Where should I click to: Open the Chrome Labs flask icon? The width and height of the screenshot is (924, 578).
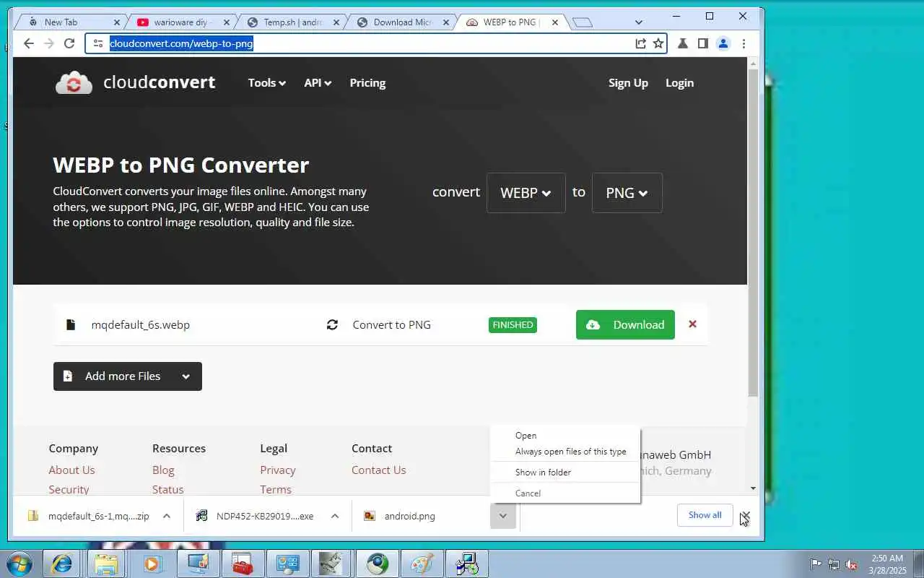click(x=682, y=43)
